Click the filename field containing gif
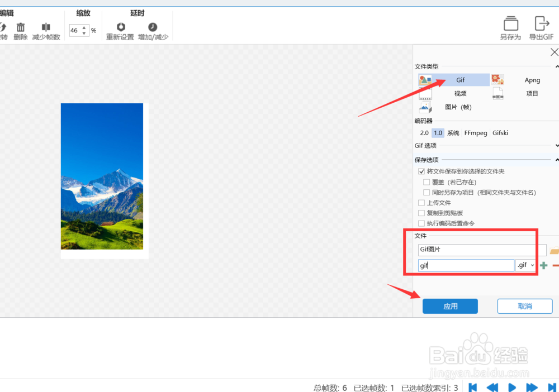Screen dimensions: 559x392 pyautogui.click(x=466, y=265)
